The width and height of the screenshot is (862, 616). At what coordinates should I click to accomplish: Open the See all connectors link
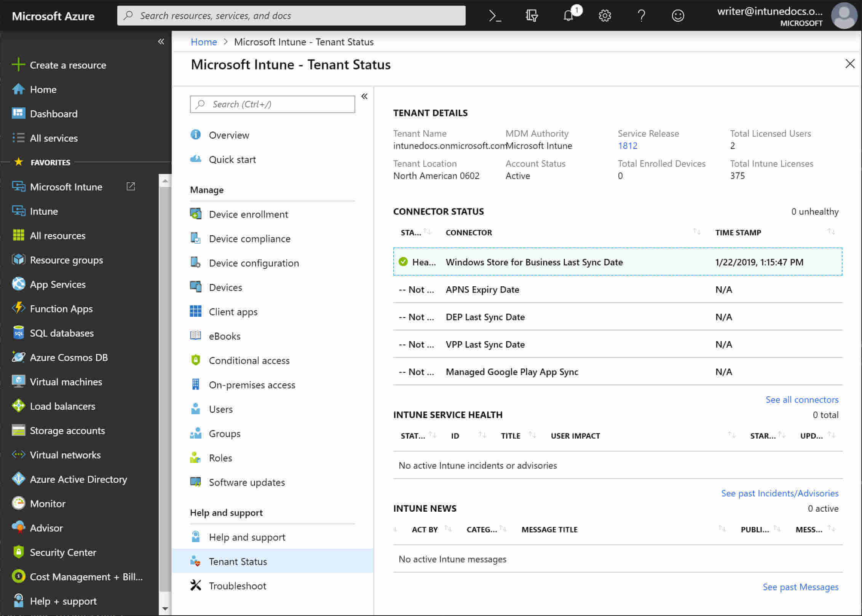coord(802,399)
